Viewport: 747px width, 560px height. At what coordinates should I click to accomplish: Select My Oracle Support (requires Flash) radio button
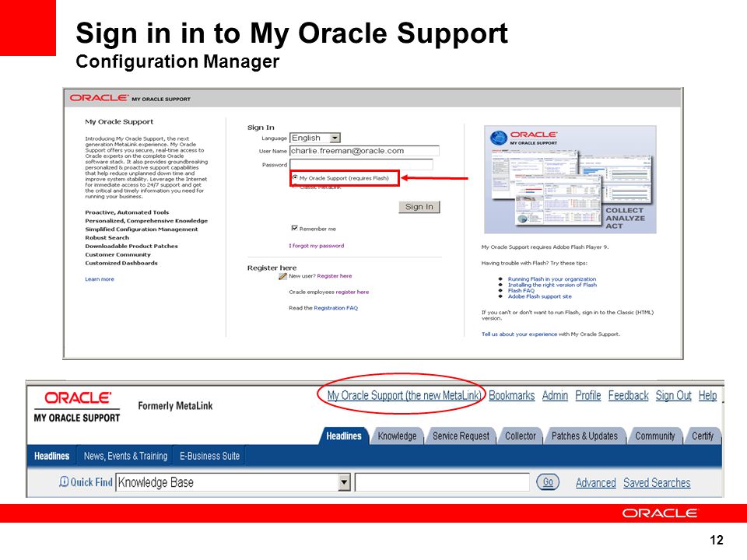click(x=295, y=177)
